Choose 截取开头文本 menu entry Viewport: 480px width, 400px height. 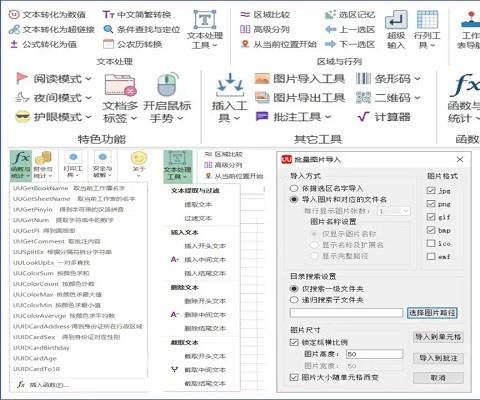[x=205, y=356]
